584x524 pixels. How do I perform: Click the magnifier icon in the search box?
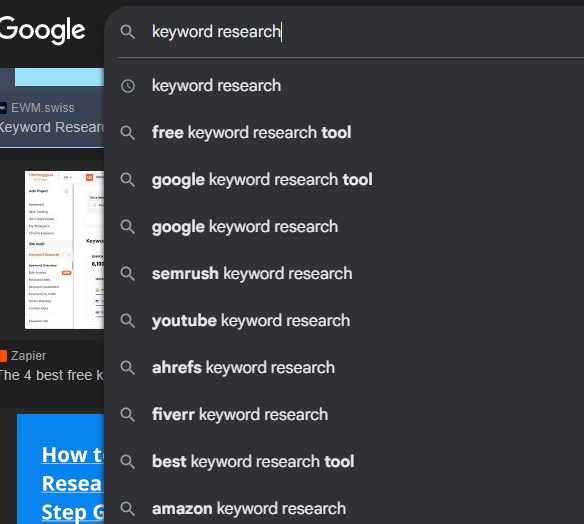click(x=127, y=32)
